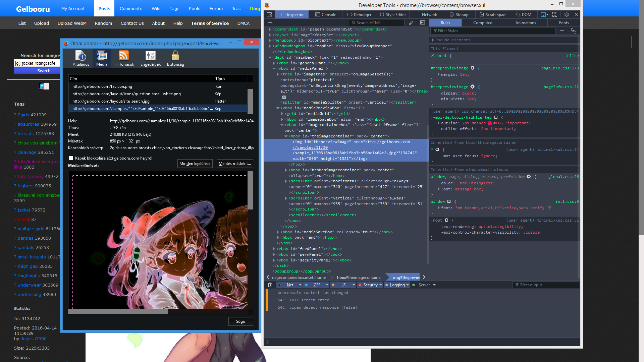Open the Net filter dropdown arrow
644x362 pixels.
click(x=300, y=285)
